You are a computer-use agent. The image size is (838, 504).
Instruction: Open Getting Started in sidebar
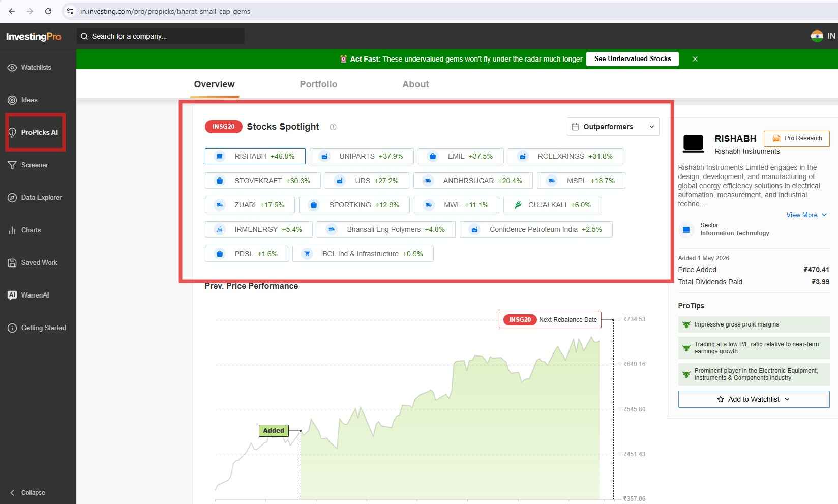coord(37,328)
